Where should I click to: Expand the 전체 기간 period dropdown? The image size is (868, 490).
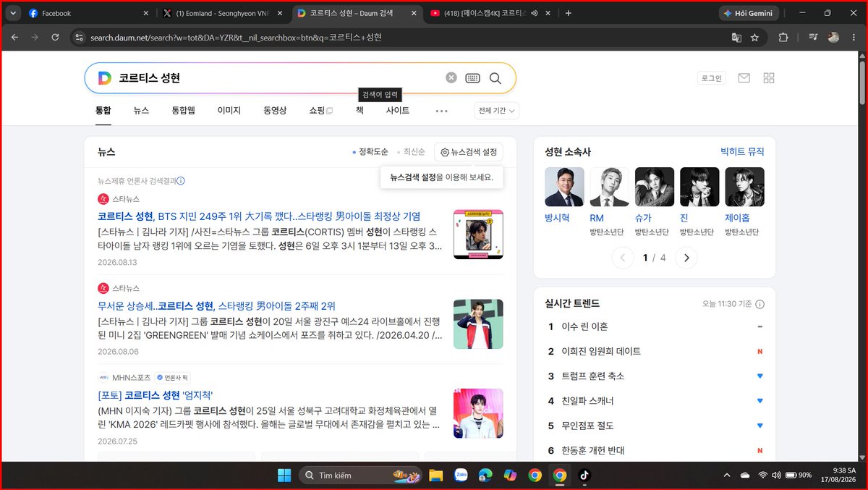(x=496, y=111)
